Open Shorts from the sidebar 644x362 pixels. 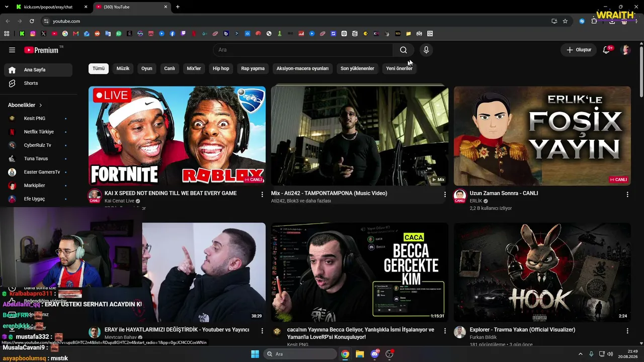pyautogui.click(x=38, y=83)
